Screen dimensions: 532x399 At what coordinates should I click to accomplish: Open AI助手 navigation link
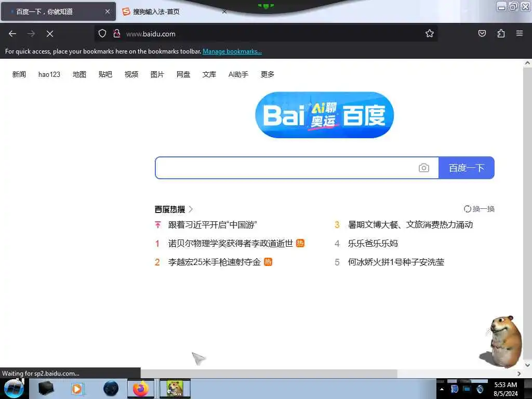[238, 74]
